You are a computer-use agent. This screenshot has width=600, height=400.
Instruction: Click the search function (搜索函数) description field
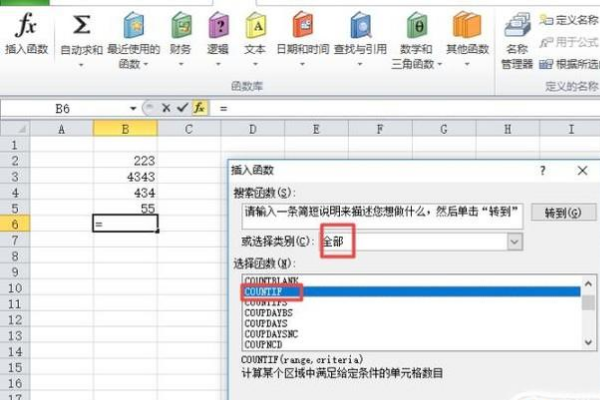[382, 216]
